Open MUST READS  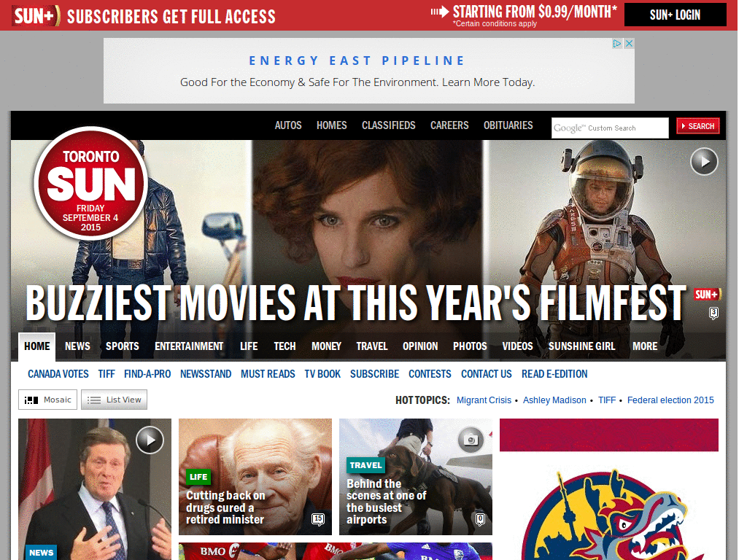point(268,374)
